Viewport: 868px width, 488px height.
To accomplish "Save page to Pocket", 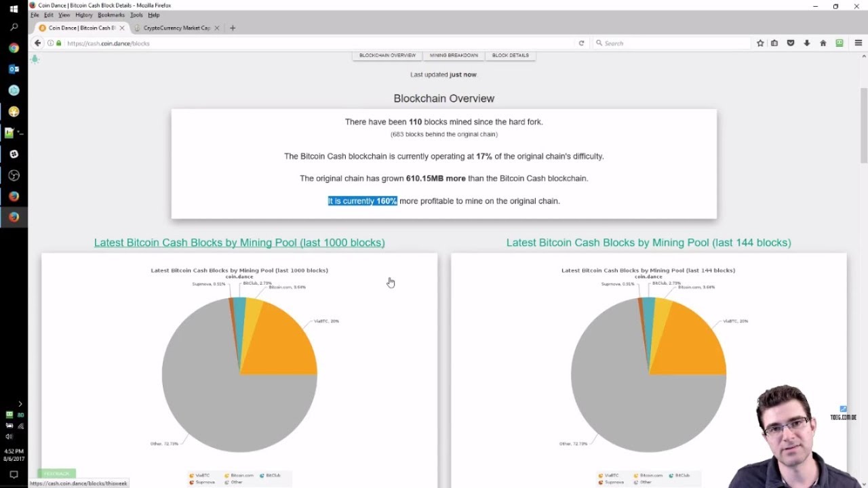I will [791, 43].
